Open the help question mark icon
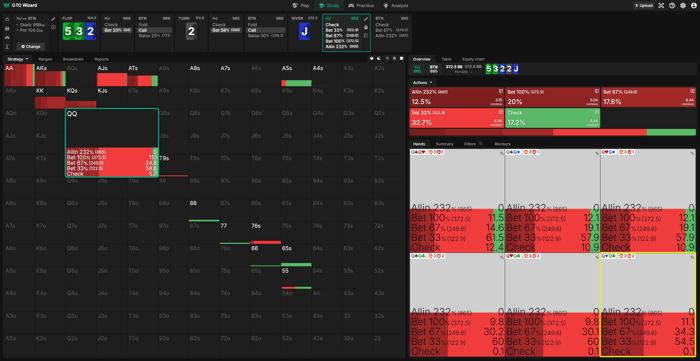Image resolution: width=700 pixels, height=361 pixels. tap(672, 6)
